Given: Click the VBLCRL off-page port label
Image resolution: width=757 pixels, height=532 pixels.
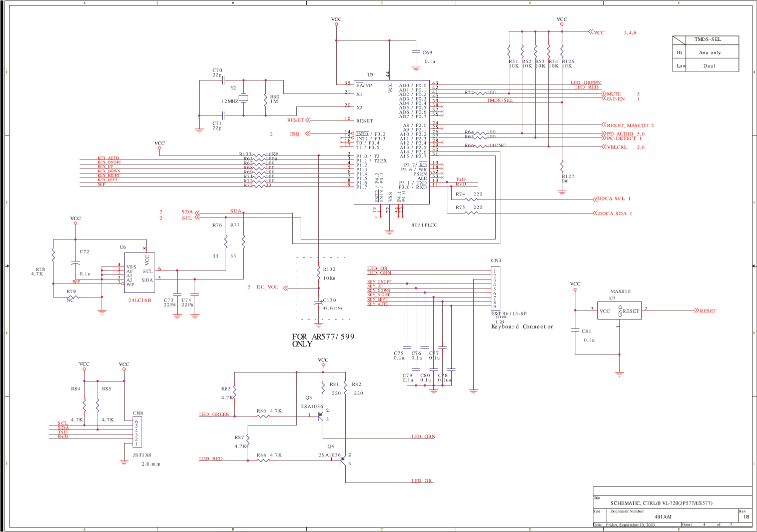Looking at the screenshot, I should 616,147.
